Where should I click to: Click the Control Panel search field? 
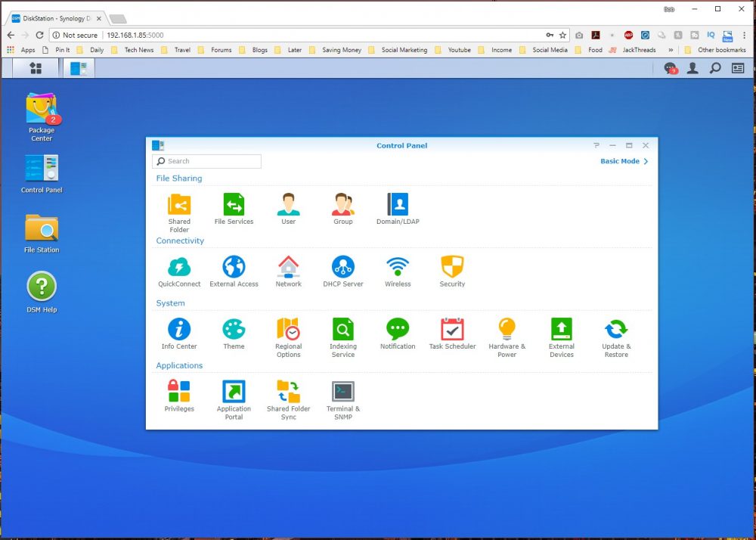[x=207, y=161]
